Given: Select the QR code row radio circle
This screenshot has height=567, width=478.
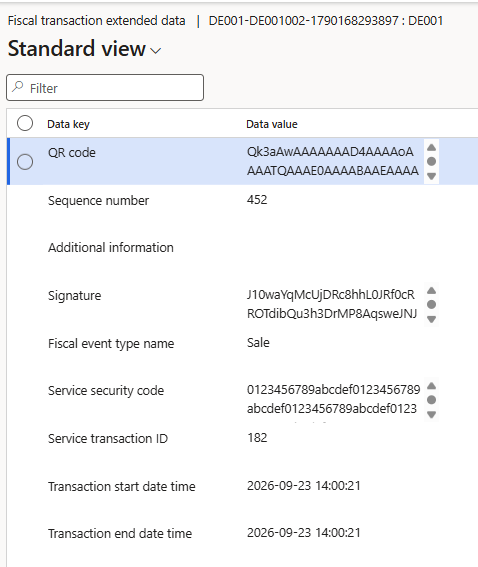Looking at the screenshot, I should click(25, 162).
